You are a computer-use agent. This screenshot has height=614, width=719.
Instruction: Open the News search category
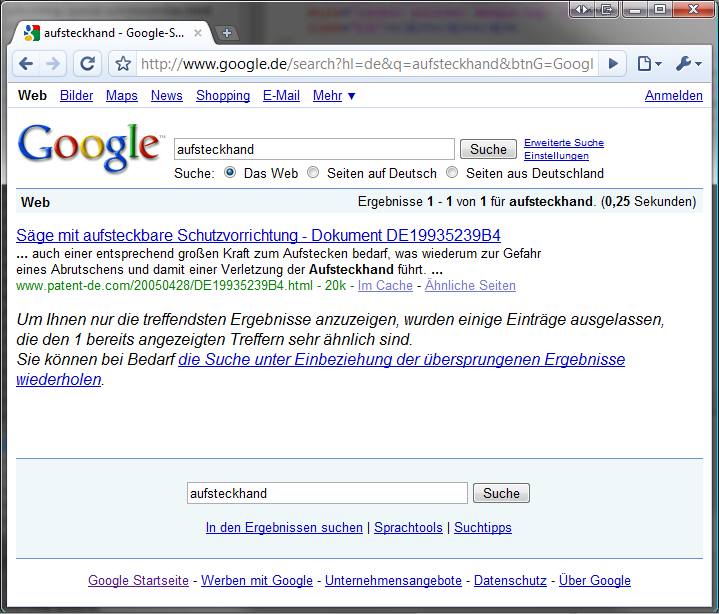point(166,95)
